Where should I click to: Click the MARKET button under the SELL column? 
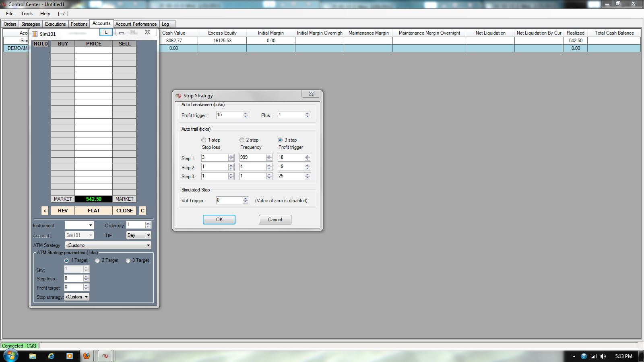[x=124, y=199]
